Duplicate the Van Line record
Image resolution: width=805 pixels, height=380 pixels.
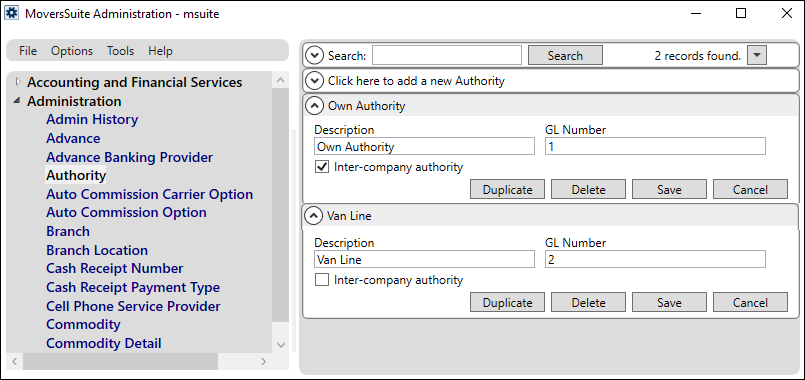507,302
